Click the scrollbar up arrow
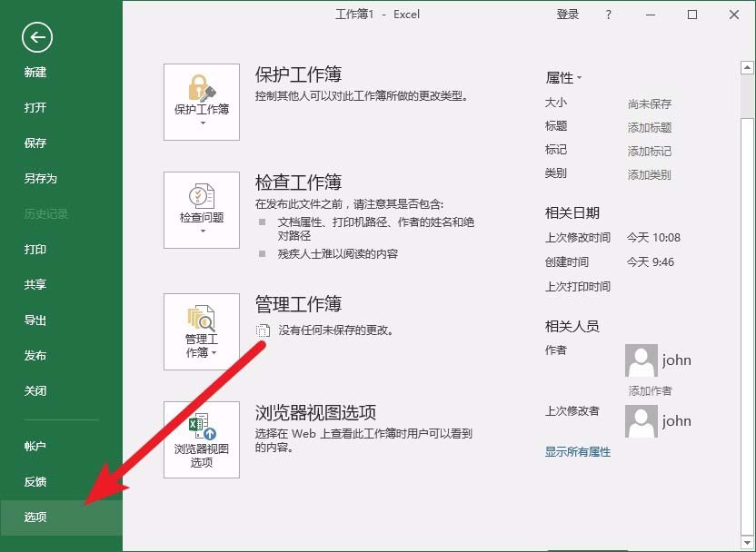Screen dimensions: 756x552 click(747, 67)
